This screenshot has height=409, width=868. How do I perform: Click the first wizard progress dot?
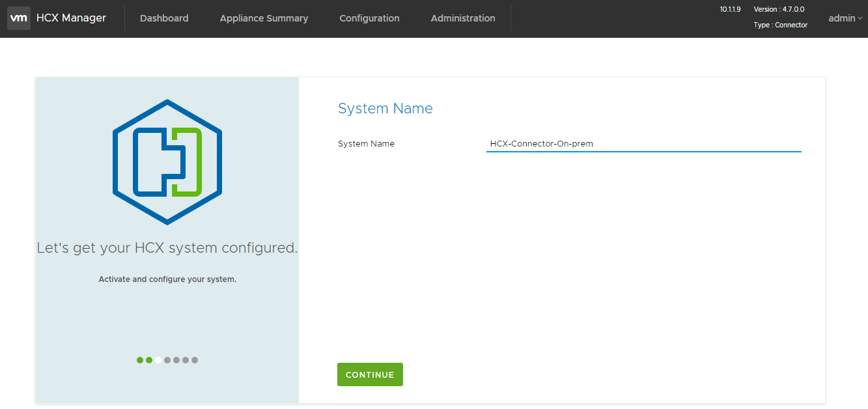[x=139, y=360]
